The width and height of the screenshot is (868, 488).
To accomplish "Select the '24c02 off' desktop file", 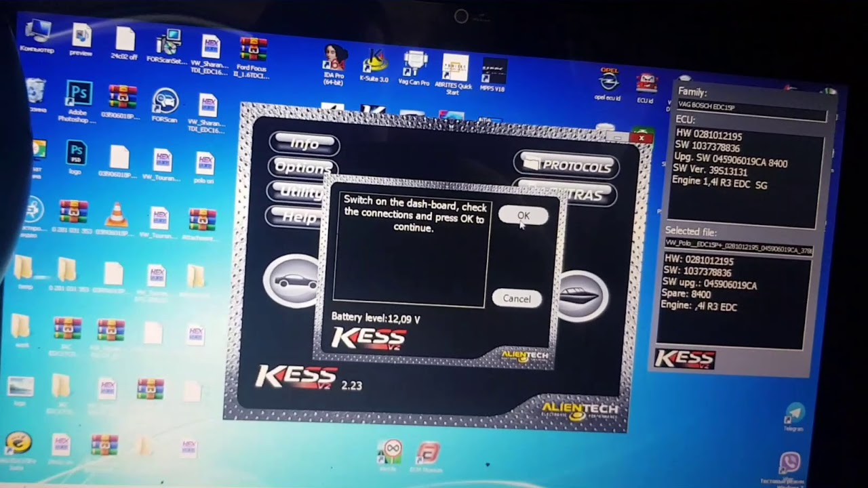I will click(125, 42).
